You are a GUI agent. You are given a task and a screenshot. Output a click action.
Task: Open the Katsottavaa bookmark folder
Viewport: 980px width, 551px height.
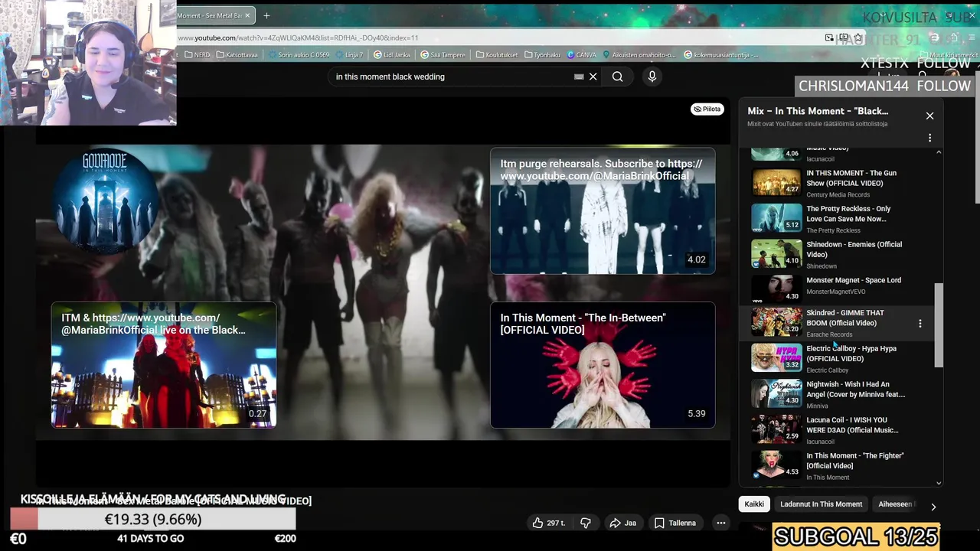coord(237,55)
